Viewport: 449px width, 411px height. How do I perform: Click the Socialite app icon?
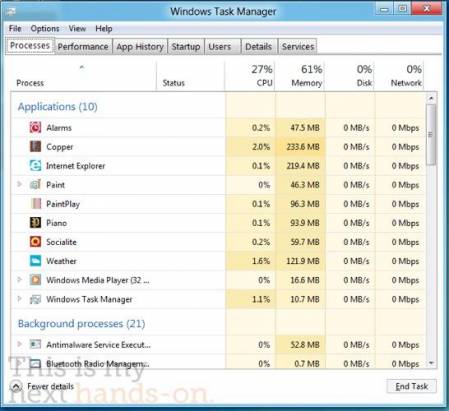pyautogui.click(x=35, y=241)
